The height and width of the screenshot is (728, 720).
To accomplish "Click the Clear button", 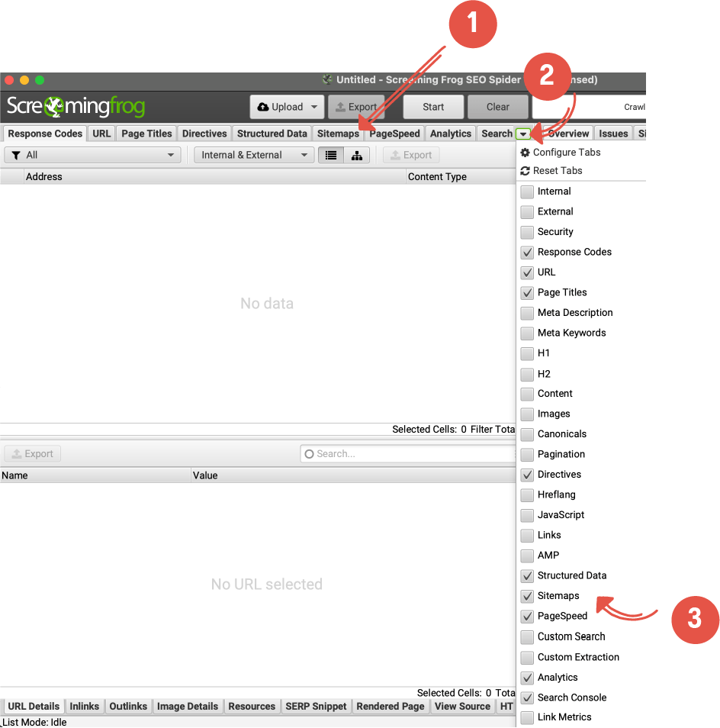I will (498, 107).
